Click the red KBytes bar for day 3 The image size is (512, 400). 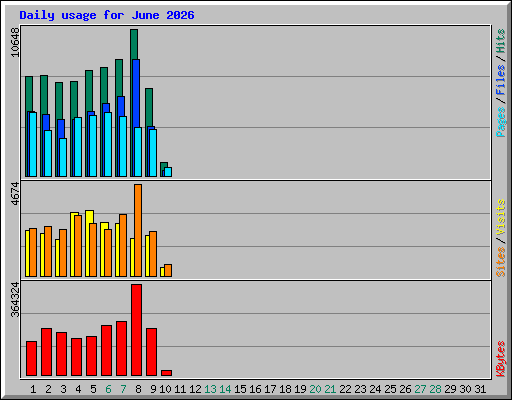(61, 354)
